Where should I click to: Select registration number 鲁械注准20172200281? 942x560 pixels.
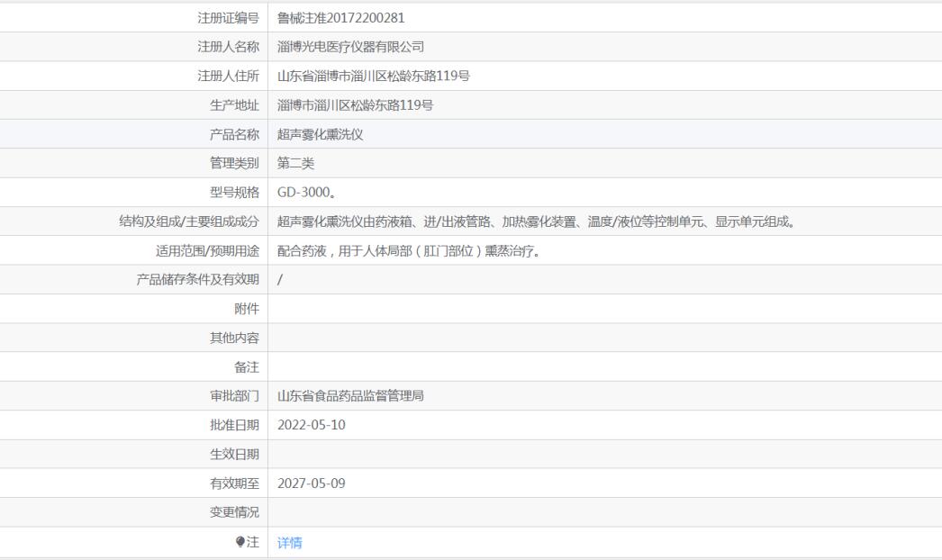click(x=340, y=18)
